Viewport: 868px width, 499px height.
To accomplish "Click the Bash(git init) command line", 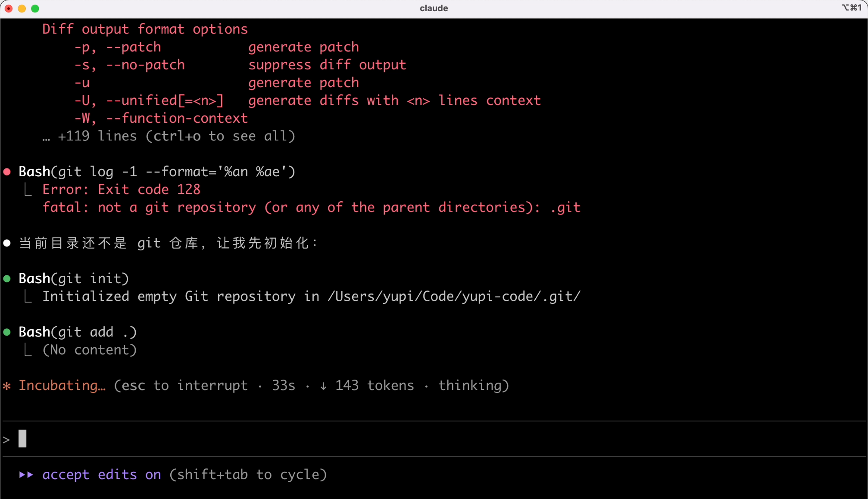I will 74,279.
